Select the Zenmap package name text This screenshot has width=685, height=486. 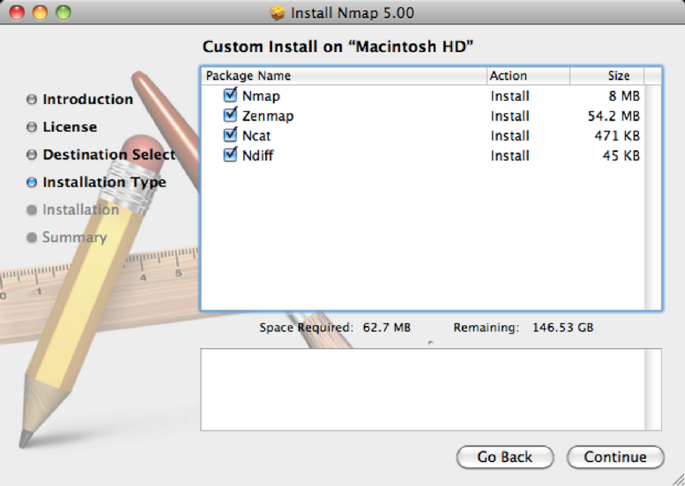tap(268, 116)
